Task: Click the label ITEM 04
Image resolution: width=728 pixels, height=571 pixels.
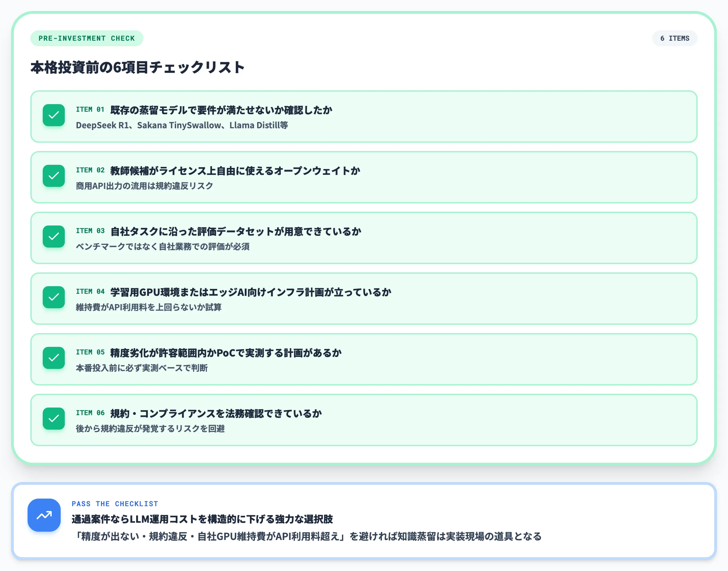Action: 90,292
